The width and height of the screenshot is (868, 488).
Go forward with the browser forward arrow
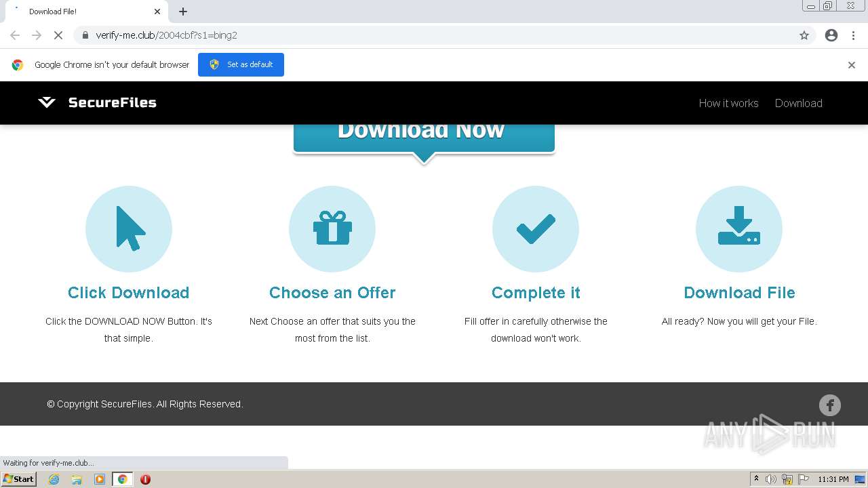click(x=37, y=35)
